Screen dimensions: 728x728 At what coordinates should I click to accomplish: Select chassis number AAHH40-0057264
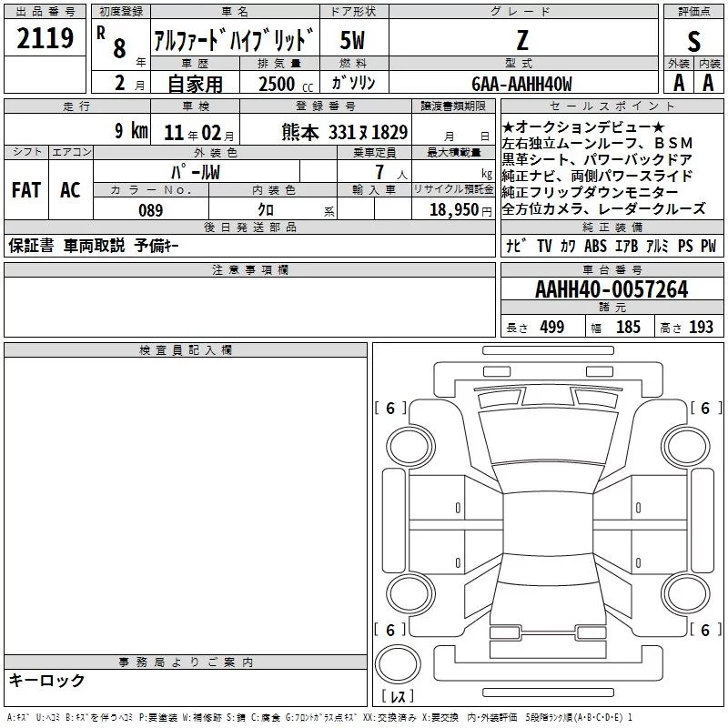(x=612, y=289)
